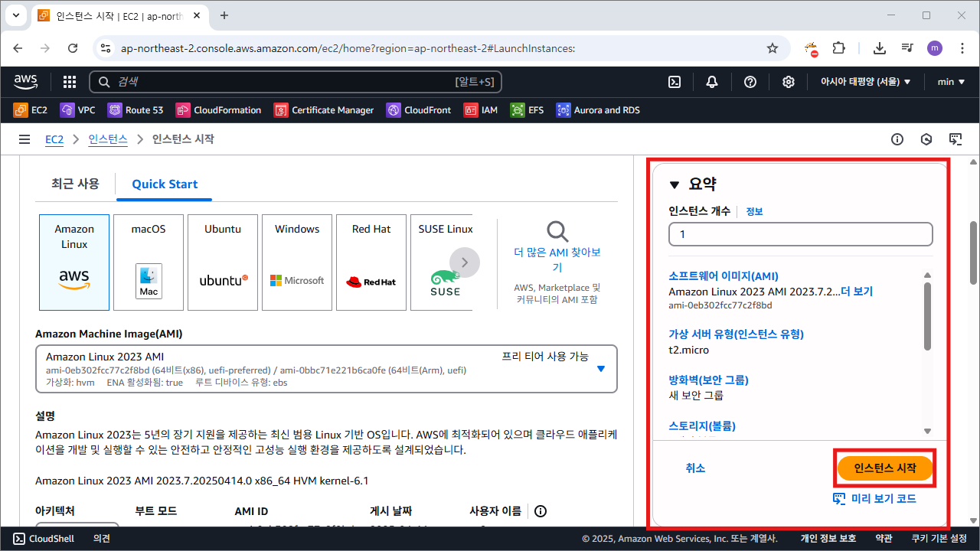This screenshot has width=980, height=551.
Task: Click the AWS search box
Action: (296, 82)
